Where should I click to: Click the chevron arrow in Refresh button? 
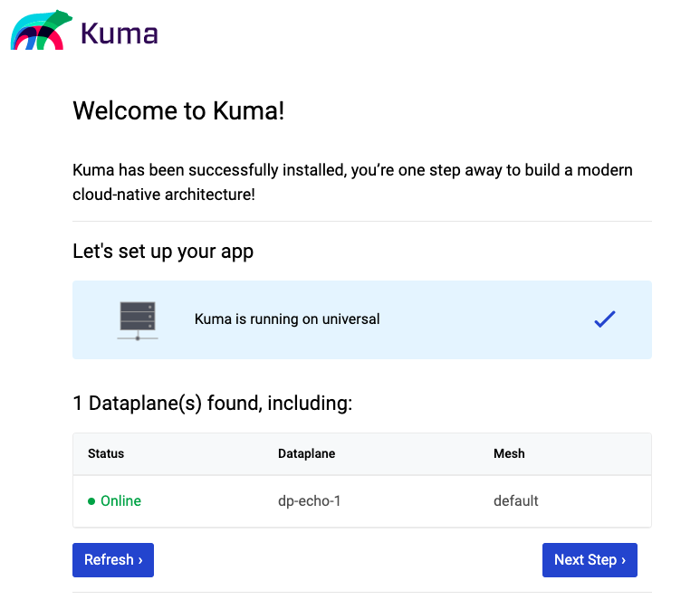coord(140,560)
